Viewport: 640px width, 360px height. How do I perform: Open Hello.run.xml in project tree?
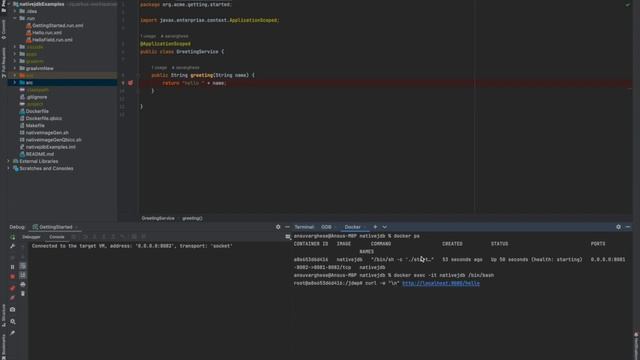point(44,33)
